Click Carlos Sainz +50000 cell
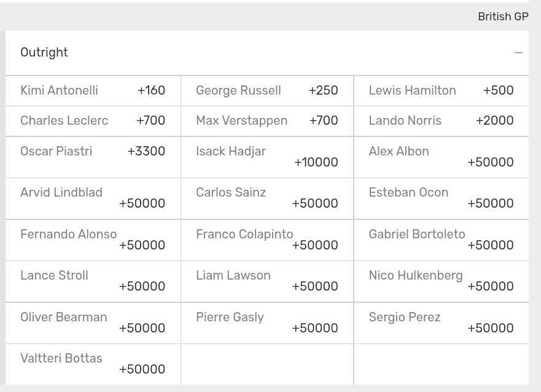 (267, 198)
